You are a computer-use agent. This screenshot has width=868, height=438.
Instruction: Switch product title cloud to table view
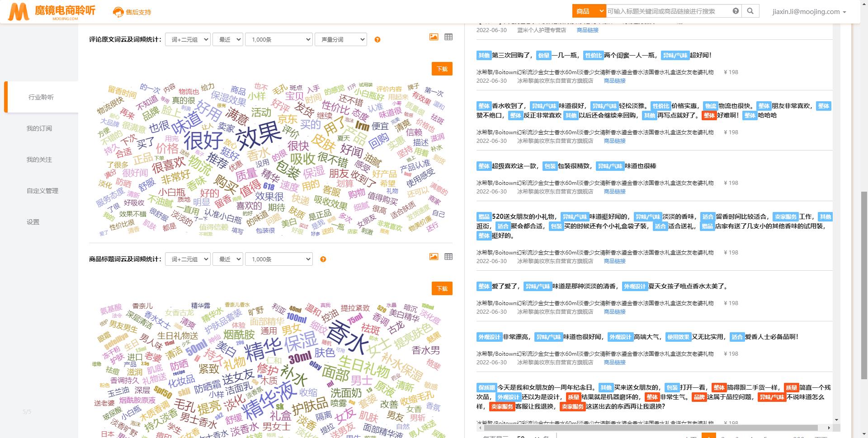point(448,257)
